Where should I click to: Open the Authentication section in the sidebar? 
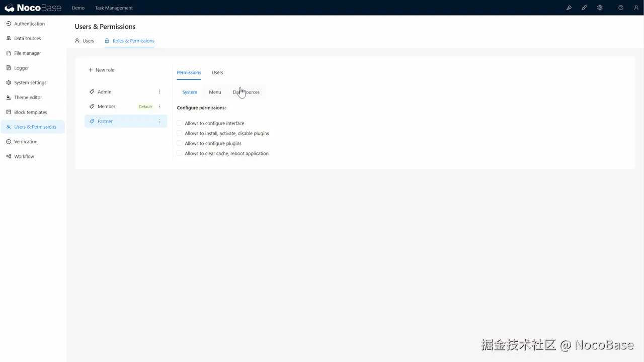point(29,24)
